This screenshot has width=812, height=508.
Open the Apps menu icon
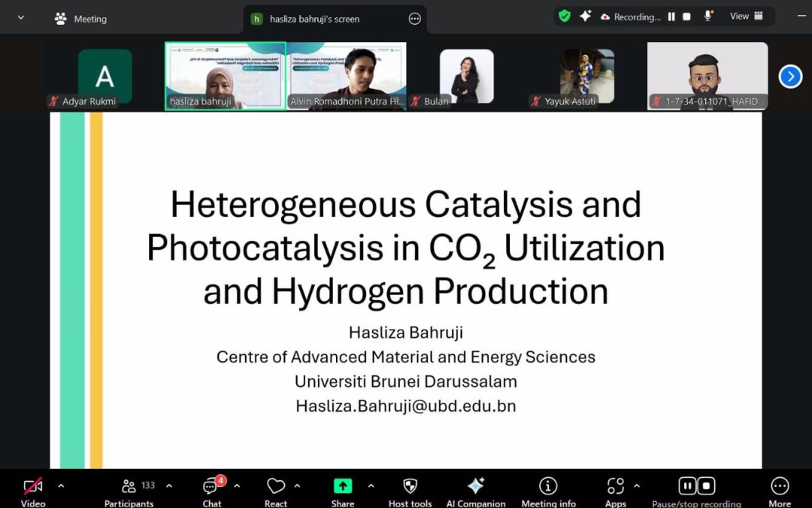(616, 486)
